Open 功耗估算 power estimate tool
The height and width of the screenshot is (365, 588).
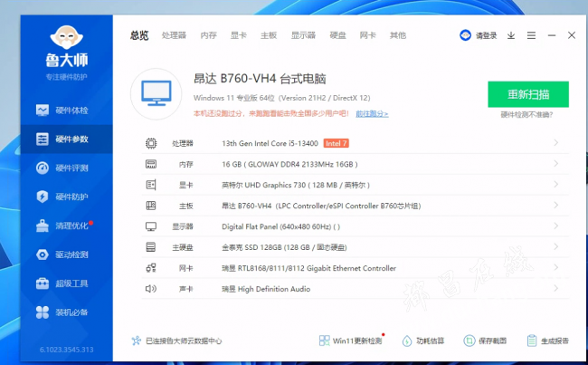pos(423,341)
